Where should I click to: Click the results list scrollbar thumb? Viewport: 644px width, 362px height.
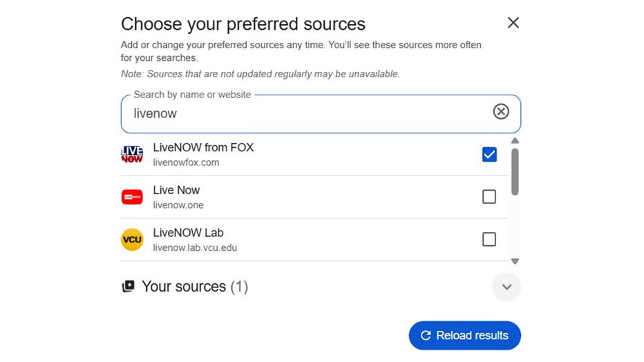(515, 171)
